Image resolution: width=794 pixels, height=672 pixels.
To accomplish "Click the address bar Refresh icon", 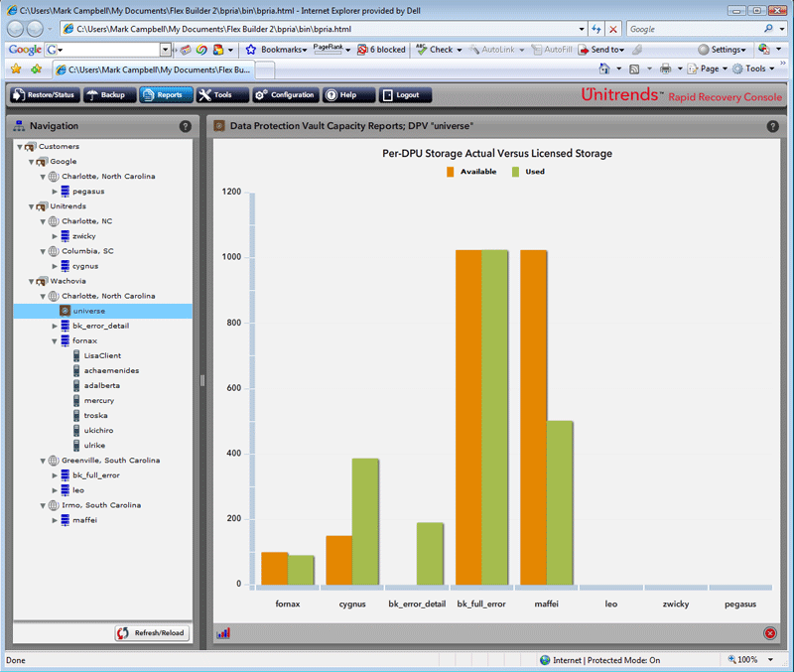I will pos(596,29).
